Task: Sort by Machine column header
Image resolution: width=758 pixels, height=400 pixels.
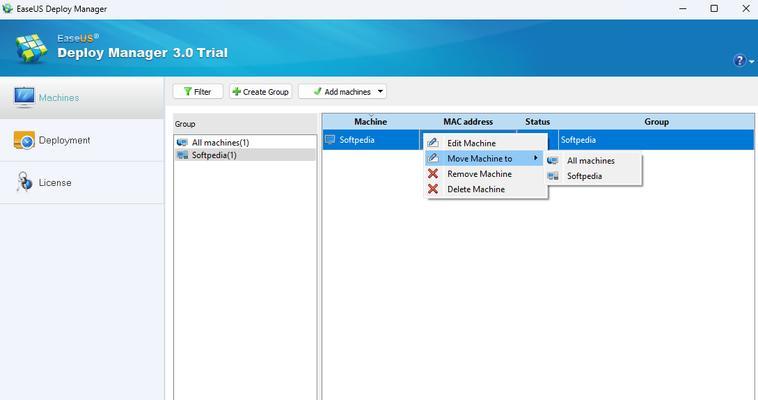Action: (x=371, y=122)
